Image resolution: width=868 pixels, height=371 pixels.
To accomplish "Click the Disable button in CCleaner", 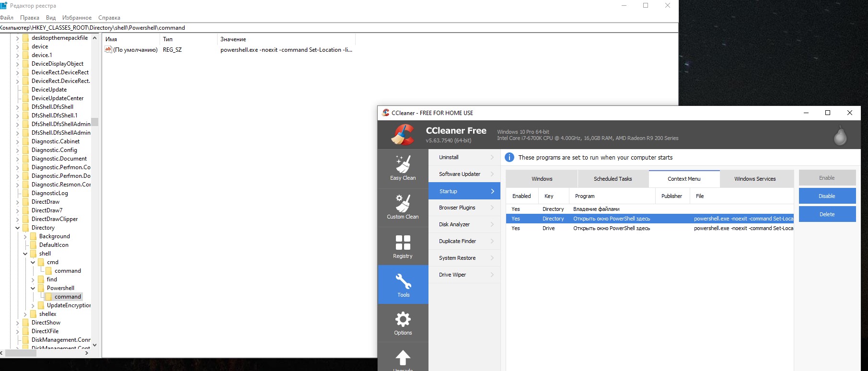I will click(x=827, y=196).
